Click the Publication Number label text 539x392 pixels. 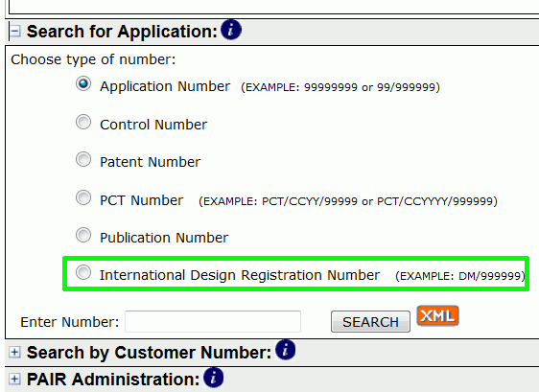click(x=164, y=238)
